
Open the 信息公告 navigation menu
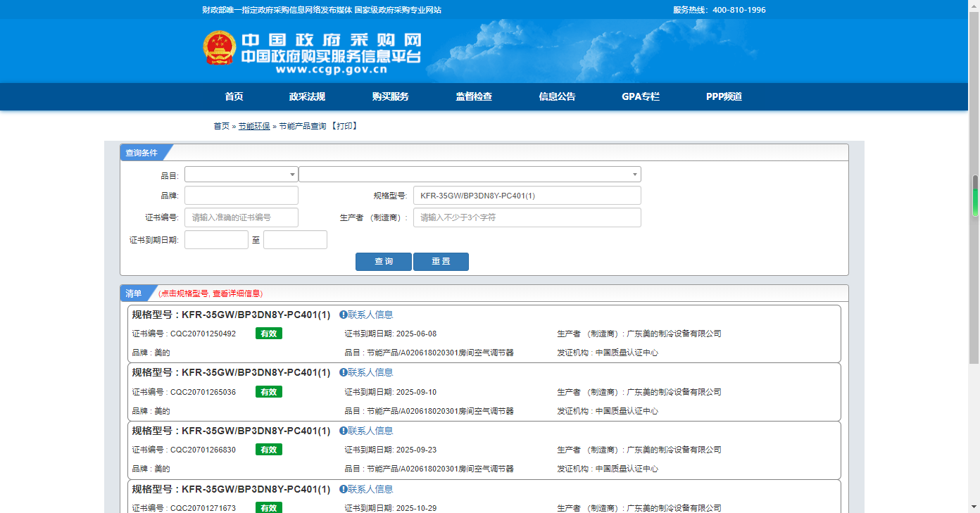click(557, 96)
